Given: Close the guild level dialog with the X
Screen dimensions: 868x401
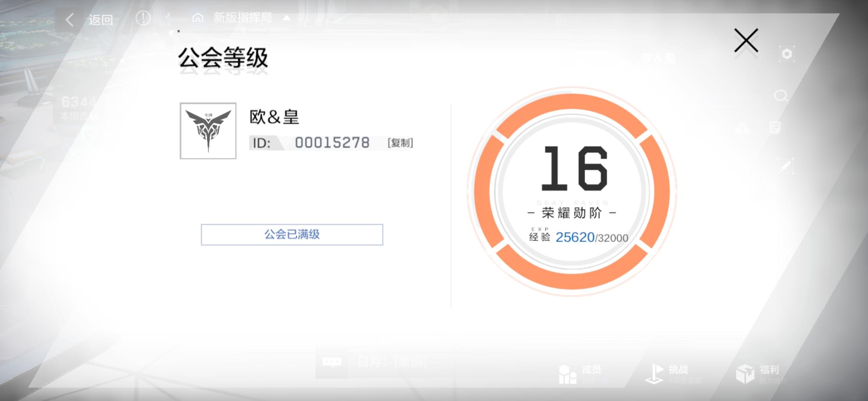Looking at the screenshot, I should (746, 40).
